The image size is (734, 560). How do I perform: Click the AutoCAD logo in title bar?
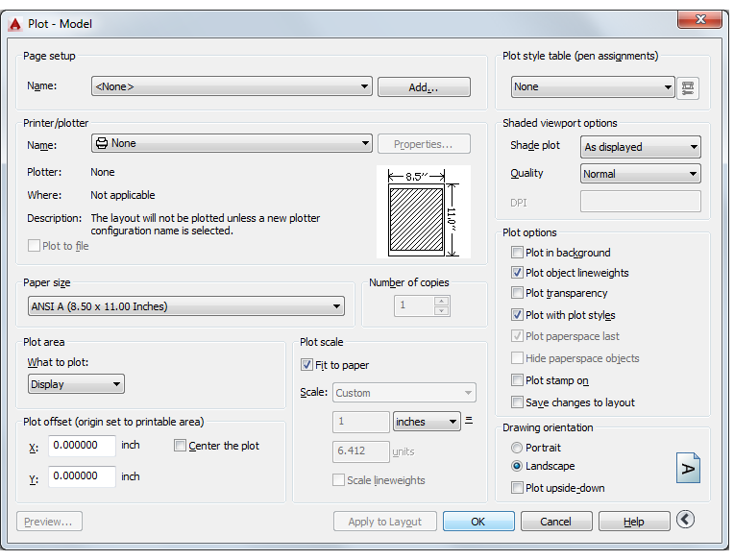[15, 24]
